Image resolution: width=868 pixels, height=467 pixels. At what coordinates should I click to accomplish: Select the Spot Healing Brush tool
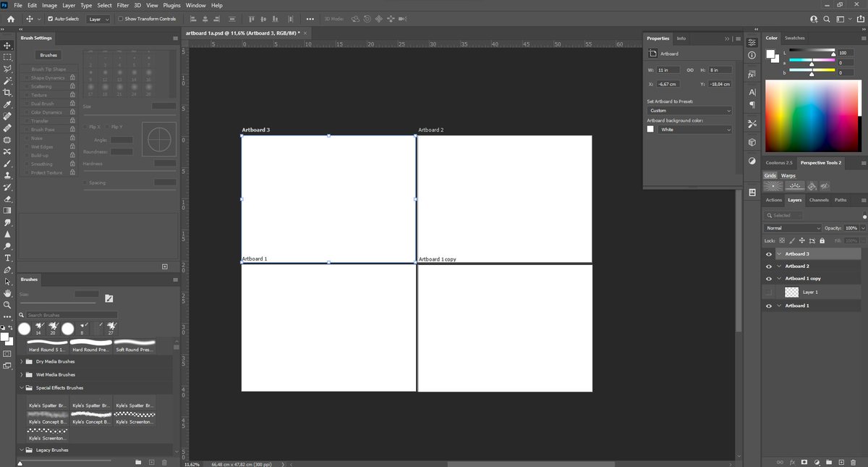coord(7,116)
